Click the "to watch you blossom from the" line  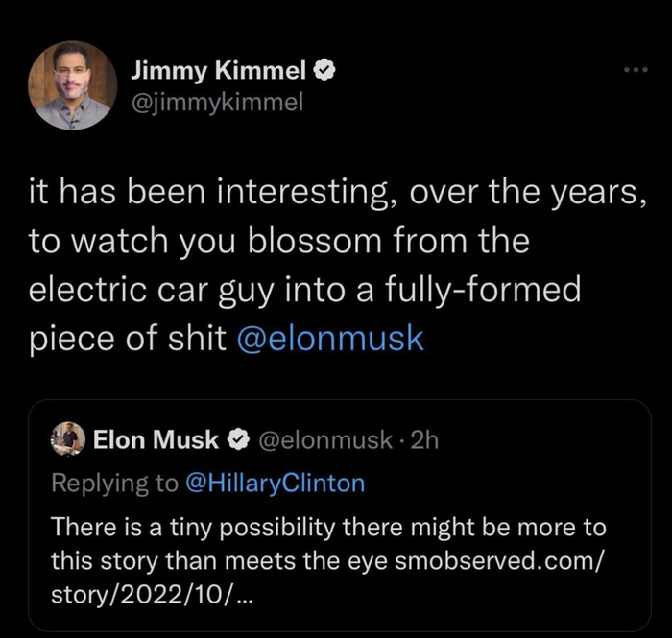278,241
